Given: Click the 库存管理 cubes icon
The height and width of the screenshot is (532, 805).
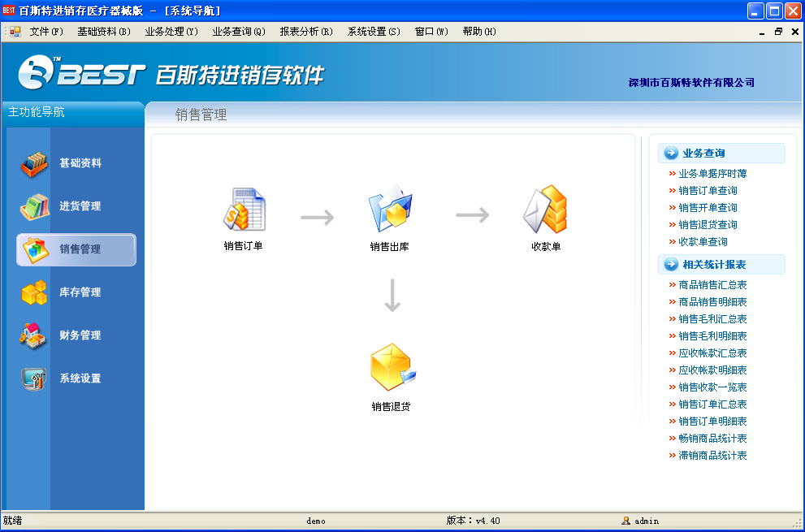Looking at the screenshot, I should 34,292.
